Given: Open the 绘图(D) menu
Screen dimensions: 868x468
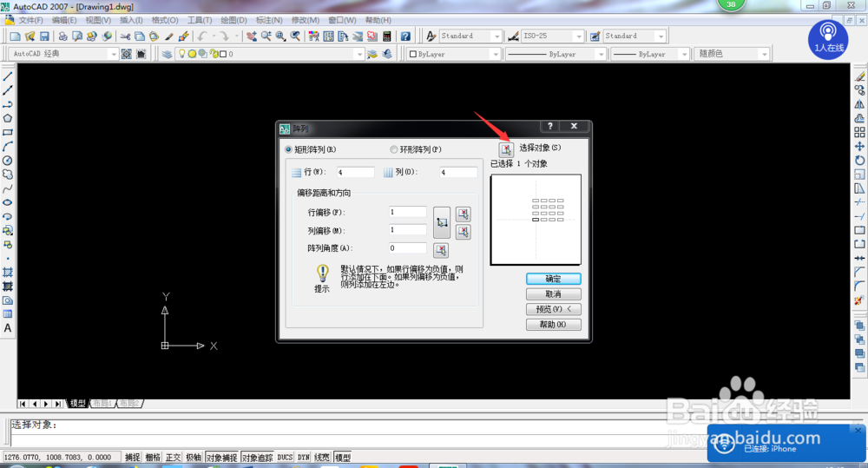Looking at the screenshot, I should 233,20.
